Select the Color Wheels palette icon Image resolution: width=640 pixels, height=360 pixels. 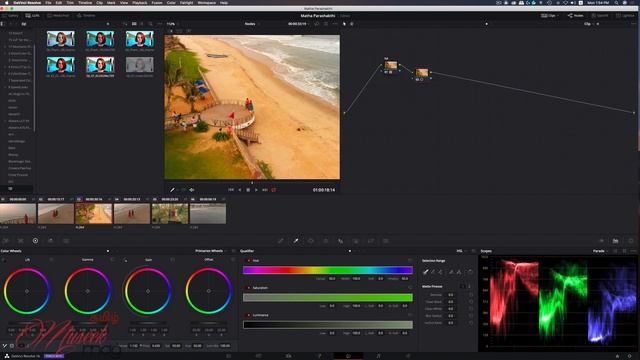[36, 241]
